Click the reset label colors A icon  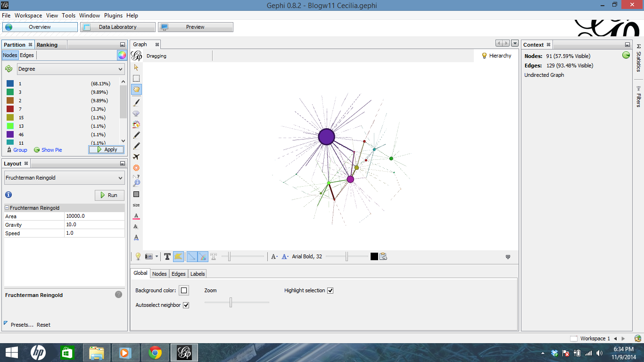(x=136, y=216)
